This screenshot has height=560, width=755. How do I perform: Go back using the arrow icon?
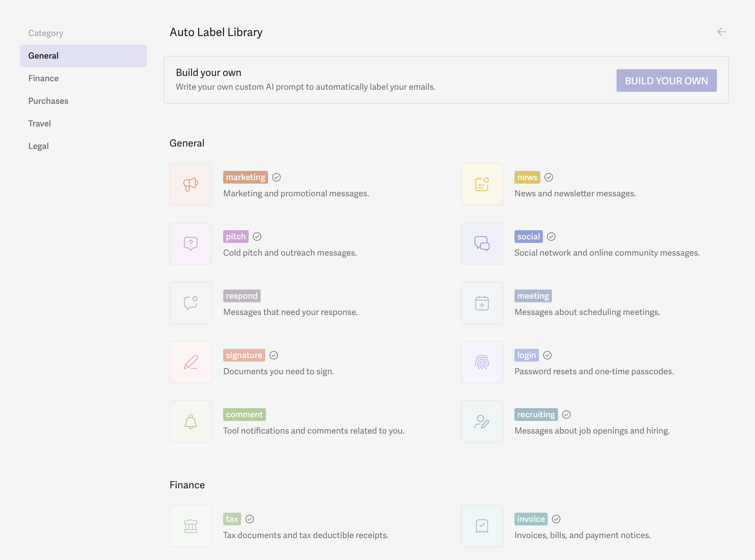721,32
